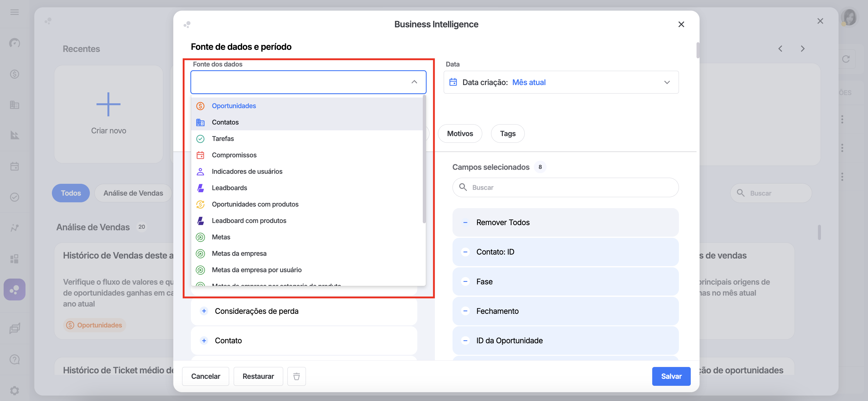This screenshot has height=401, width=868.
Task: Select the Análise de Vendas filter chip
Action: [133, 193]
